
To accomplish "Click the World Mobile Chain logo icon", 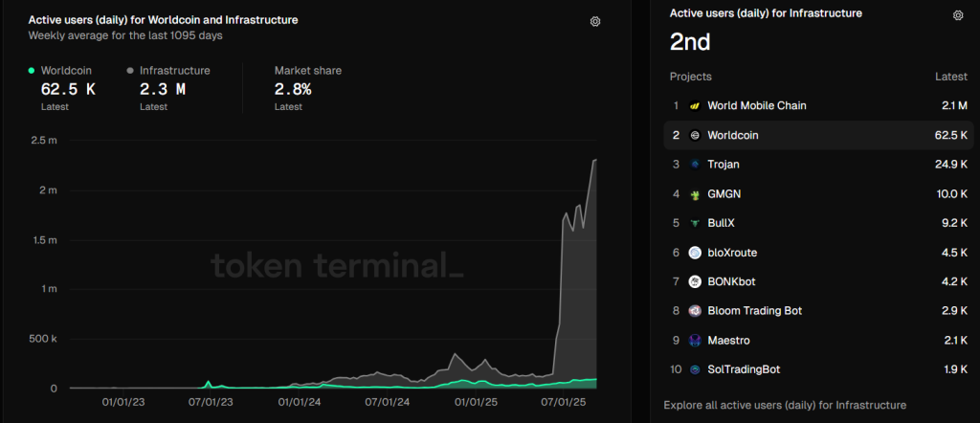I will tap(695, 106).
